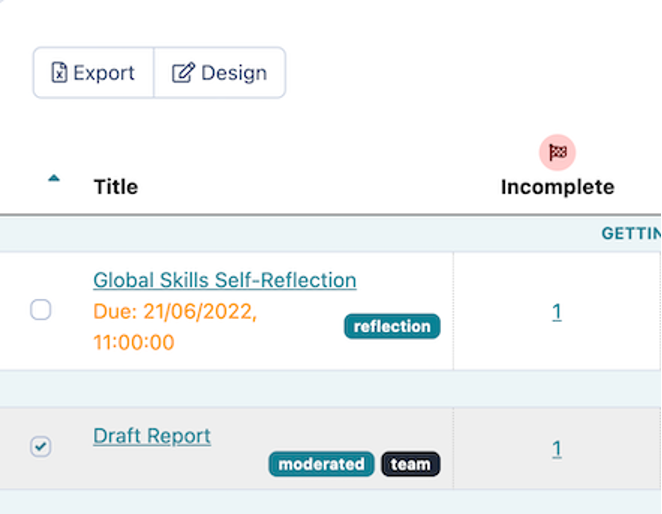Sort by the Title column header

[x=115, y=187]
